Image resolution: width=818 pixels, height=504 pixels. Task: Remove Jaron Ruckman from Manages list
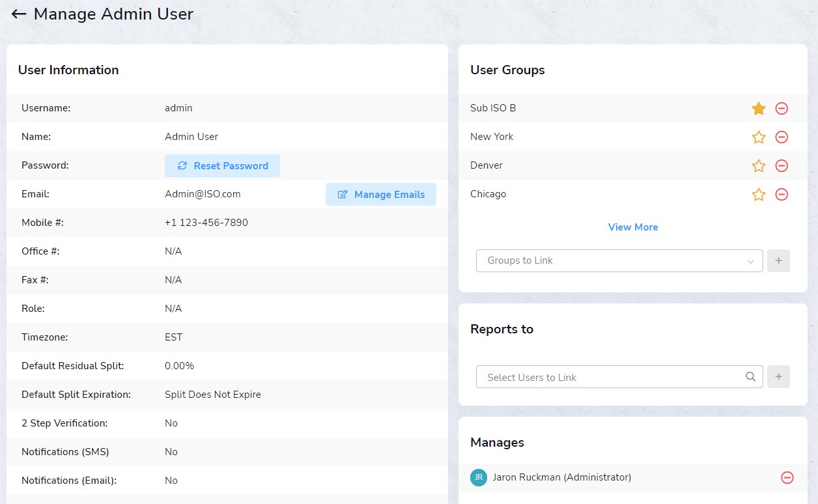coord(787,478)
